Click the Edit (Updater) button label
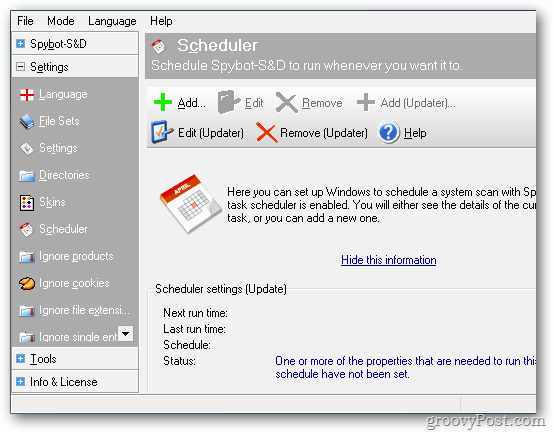 (x=211, y=133)
